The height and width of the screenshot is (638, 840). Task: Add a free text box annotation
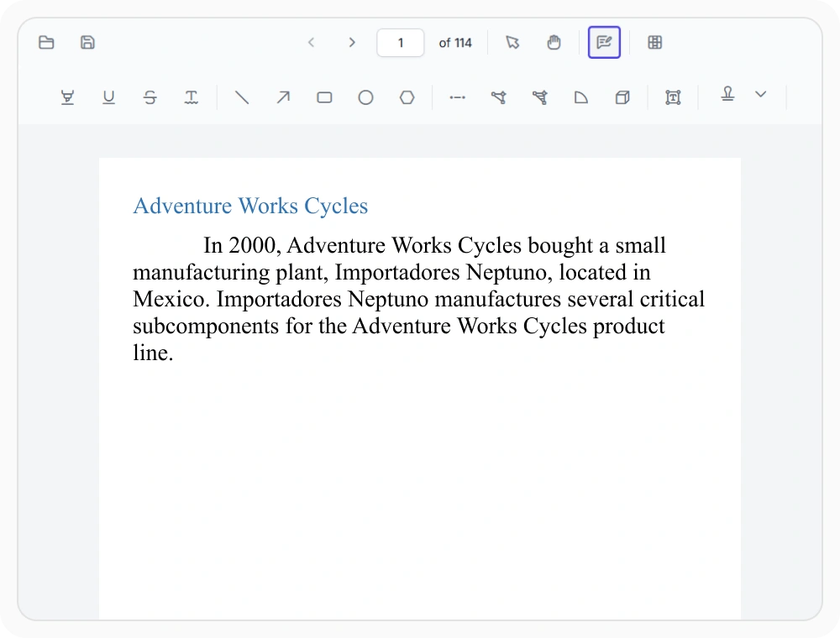673,97
